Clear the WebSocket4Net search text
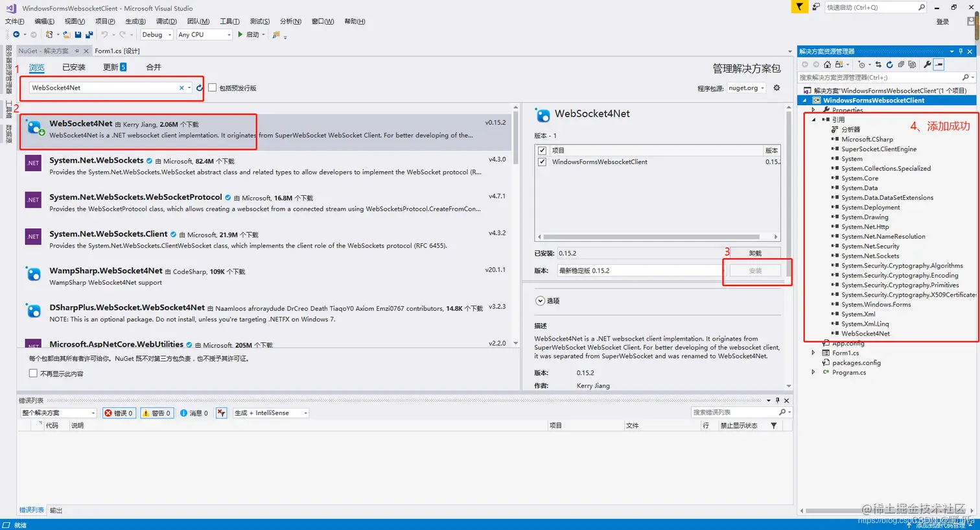980x530 pixels. (x=181, y=88)
